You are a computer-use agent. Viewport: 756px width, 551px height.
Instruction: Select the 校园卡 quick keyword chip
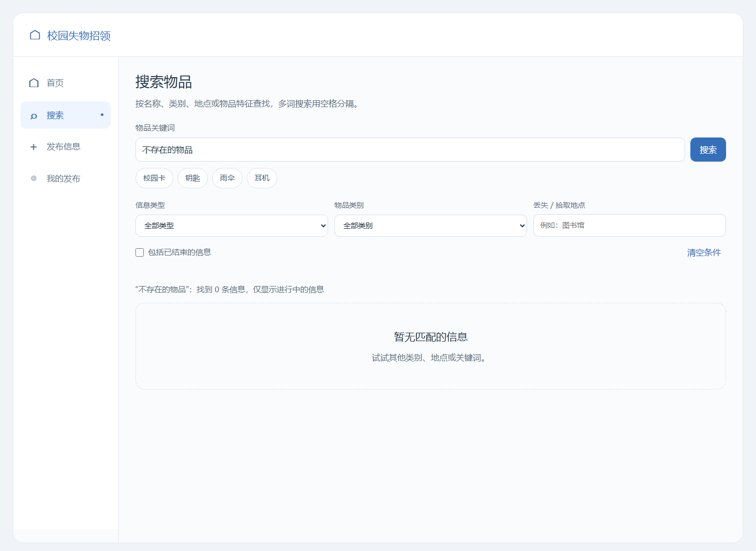click(154, 178)
